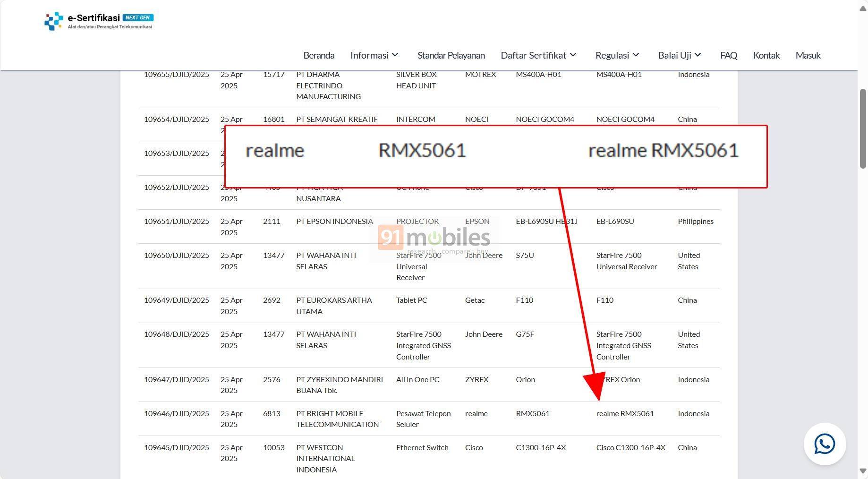Open the FAQ page

729,55
